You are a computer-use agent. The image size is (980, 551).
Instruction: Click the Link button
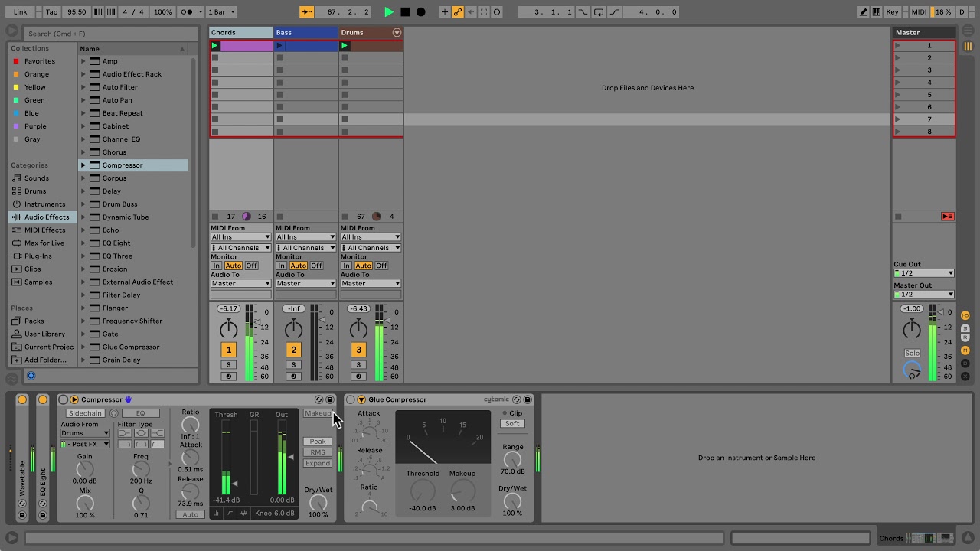[20, 12]
